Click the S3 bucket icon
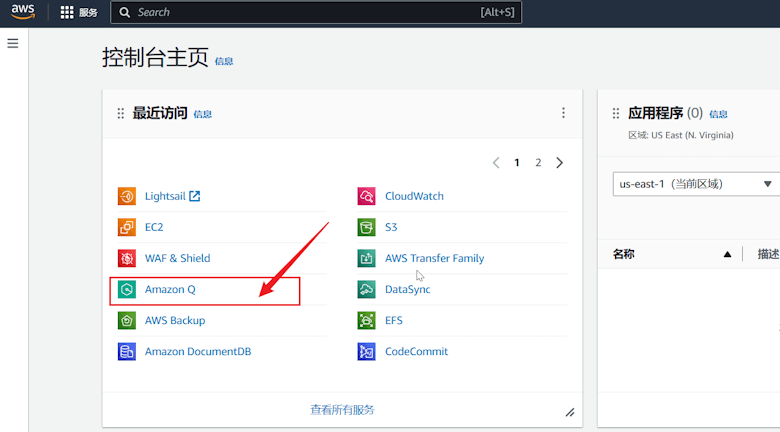This screenshot has height=432, width=780. tap(367, 227)
